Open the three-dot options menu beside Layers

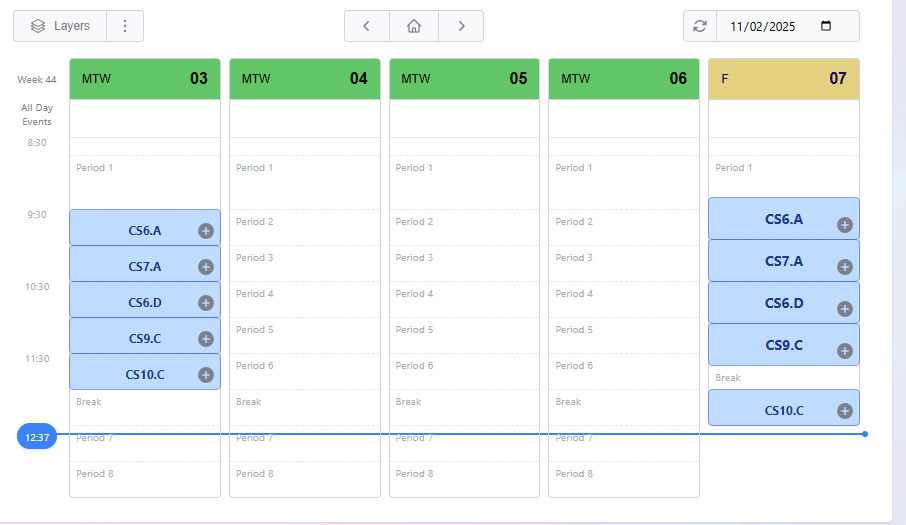coord(125,26)
